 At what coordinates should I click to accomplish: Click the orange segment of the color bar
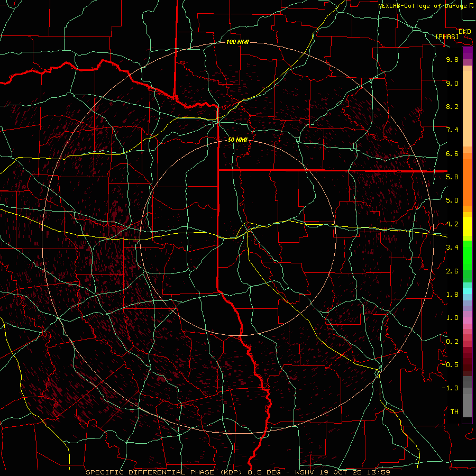tap(467, 182)
